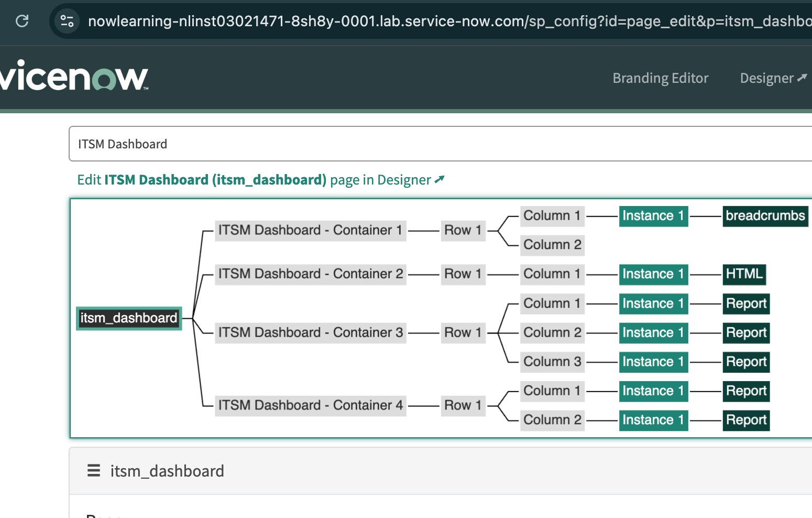
Task: Select the breadcrumbs widget node
Action: [765, 215]
